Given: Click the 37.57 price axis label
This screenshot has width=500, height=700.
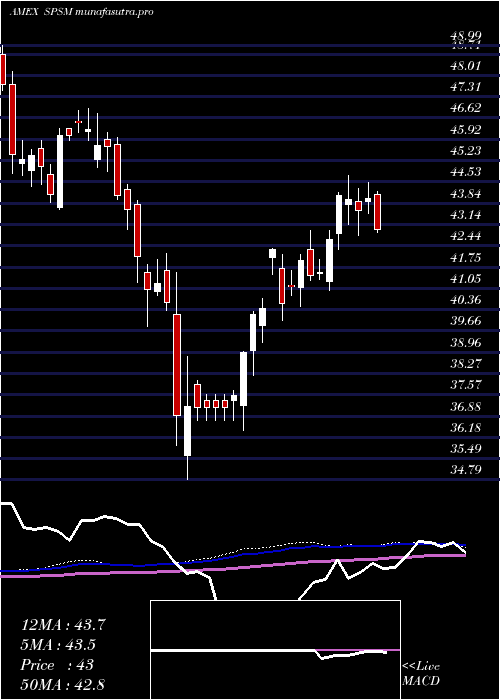Looking at the screenshot, I should [x=466, y=385].
